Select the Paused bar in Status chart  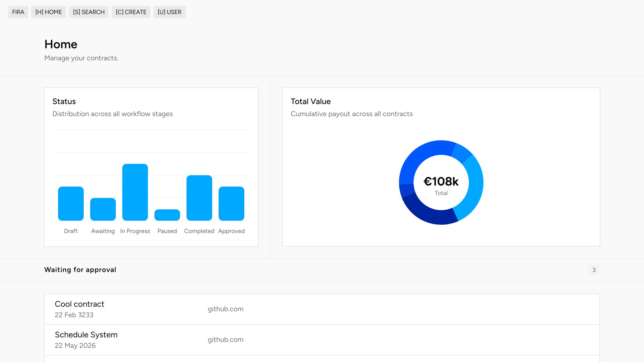pos(167,215)
